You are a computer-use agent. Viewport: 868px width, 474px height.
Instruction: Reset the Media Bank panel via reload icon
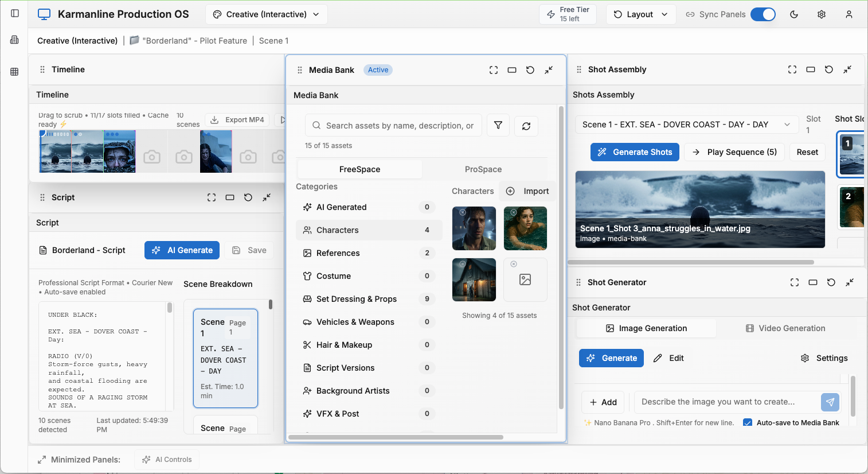pos(530,69)
